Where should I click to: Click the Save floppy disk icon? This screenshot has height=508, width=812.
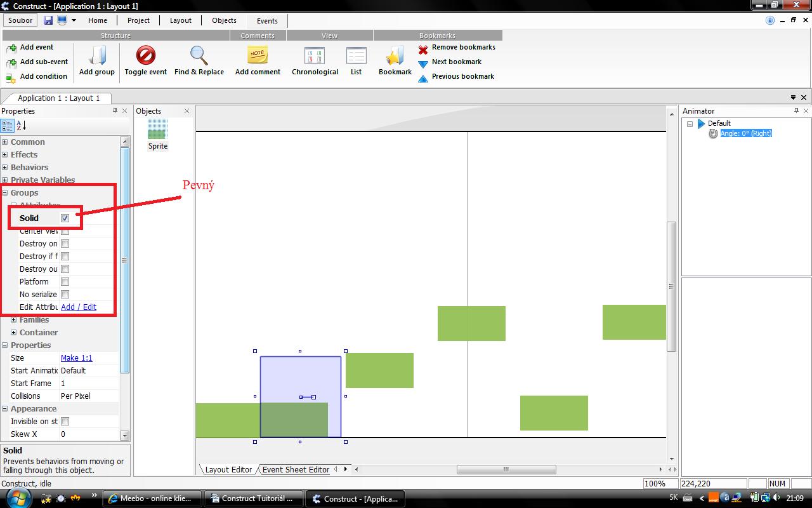point(48,20)
